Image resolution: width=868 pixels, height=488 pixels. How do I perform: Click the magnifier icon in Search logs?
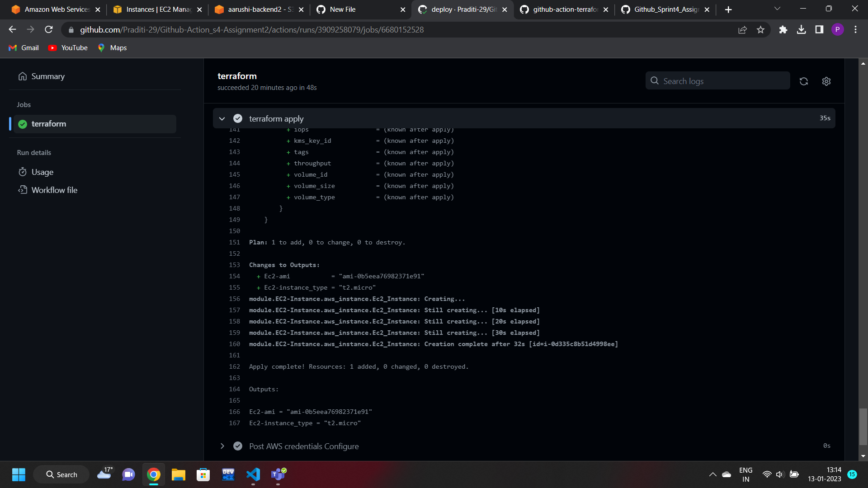654,80
